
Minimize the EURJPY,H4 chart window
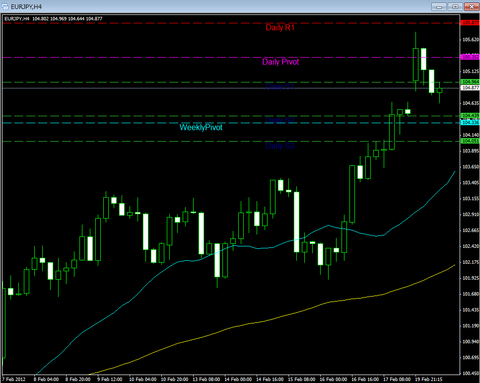pos(439,6)
